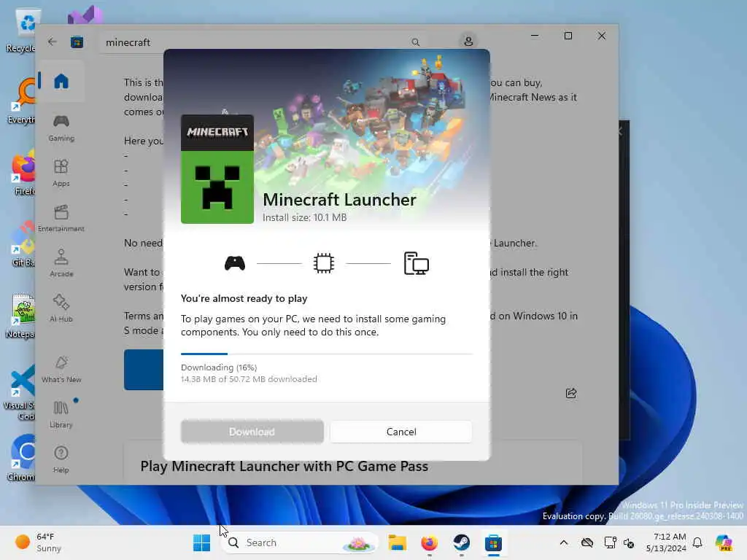Click the Downloading (16%) status text

(x=219, y=367)
